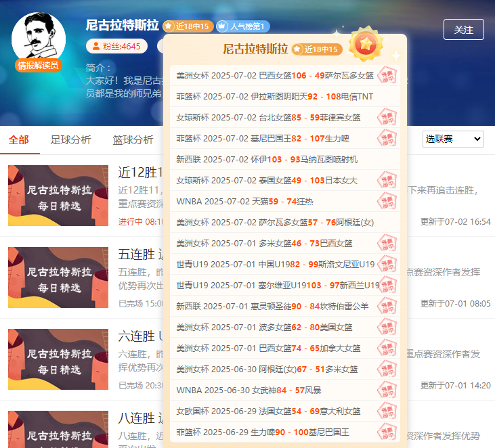Open the 六连胜 article title

(140, 336)
